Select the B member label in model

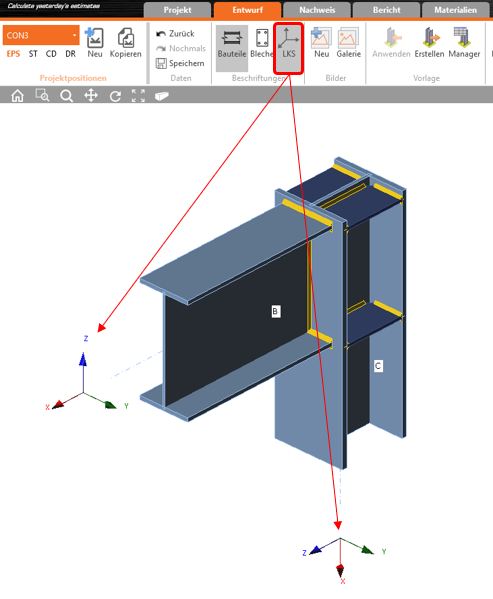275,311
